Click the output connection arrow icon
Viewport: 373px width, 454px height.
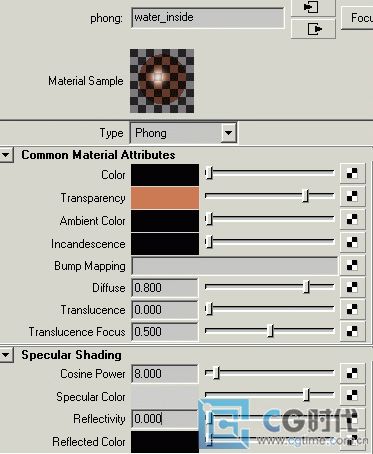[313, 29]
